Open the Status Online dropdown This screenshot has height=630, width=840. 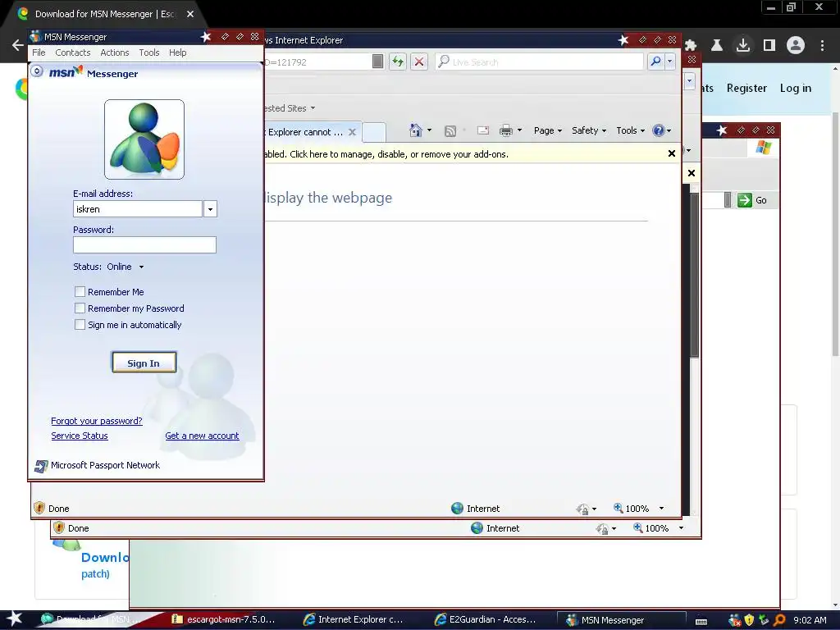(x=141, y=267)
